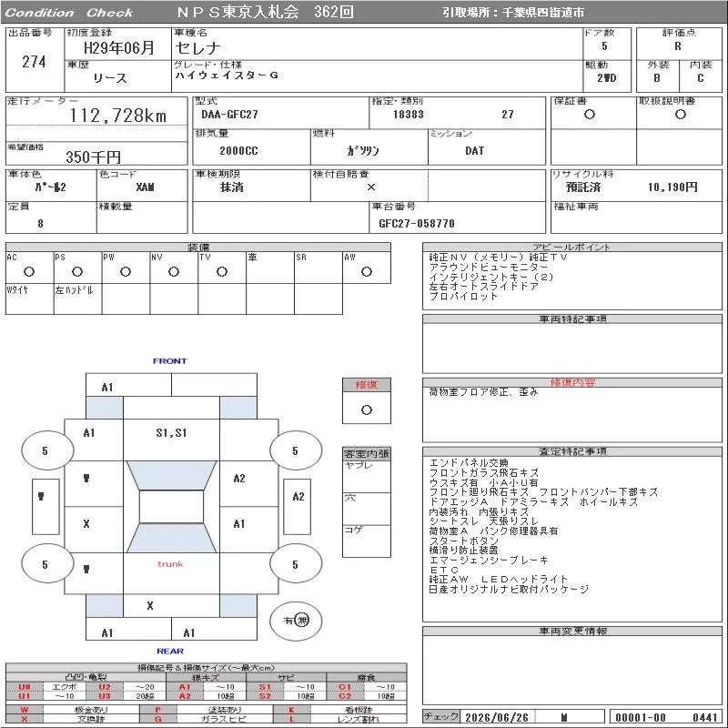Click the note 日産オリジナルナビ取付パッケージ
This screenshot has height=728, width=728.
point(509,589)
